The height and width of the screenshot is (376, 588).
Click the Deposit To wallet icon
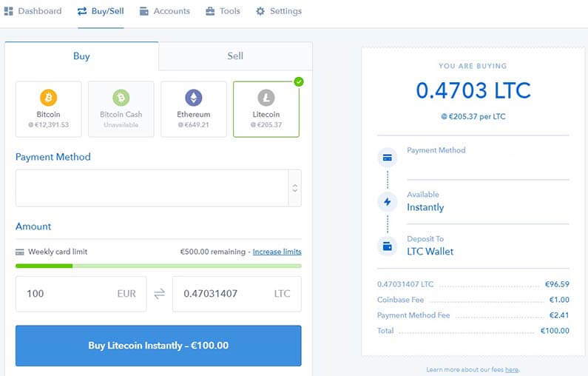point(388,246)
